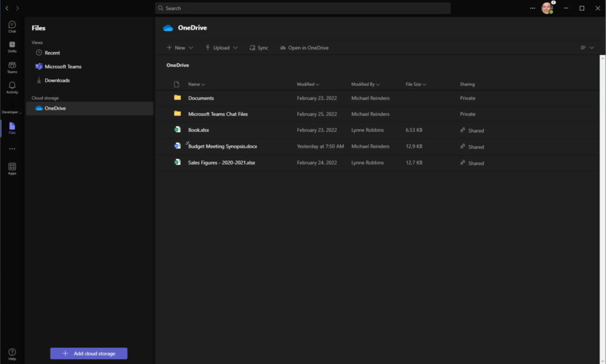Click the '6.53 KB' file size cell
Image resolution: width=606 pixels, height=364 pixels.
pos(414,130)
